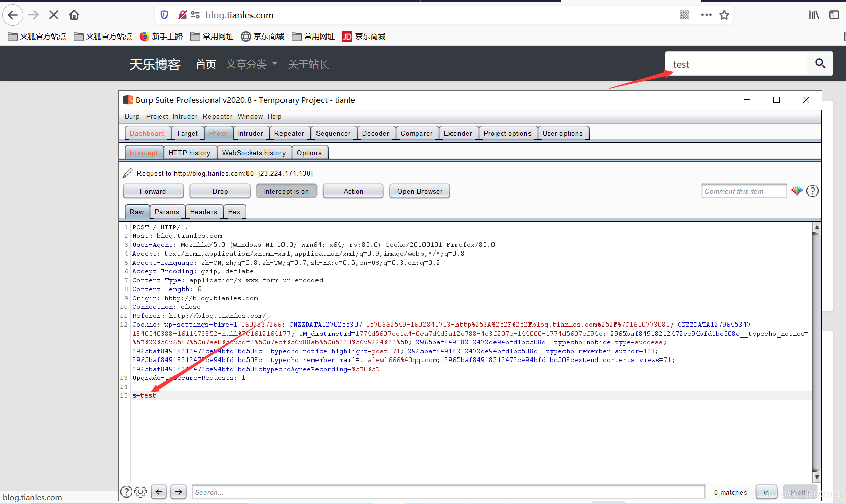Open the JD 京东商城 bookmark
Viewport: 846px width, 504px height.
click(x=364, y=37)
